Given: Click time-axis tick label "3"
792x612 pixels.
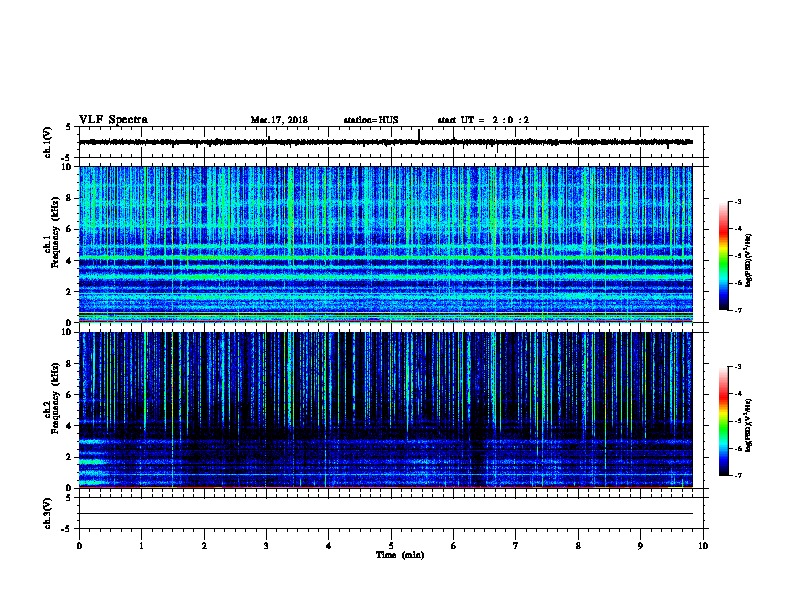Looking at the screenshot, I should (266, 546).
